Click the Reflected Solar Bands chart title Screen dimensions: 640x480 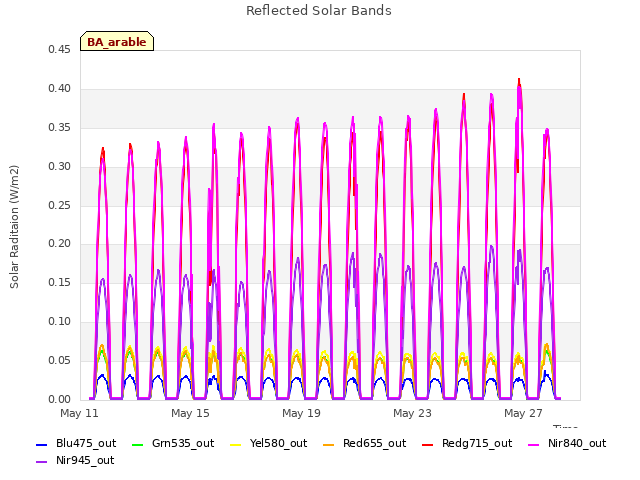319,11
